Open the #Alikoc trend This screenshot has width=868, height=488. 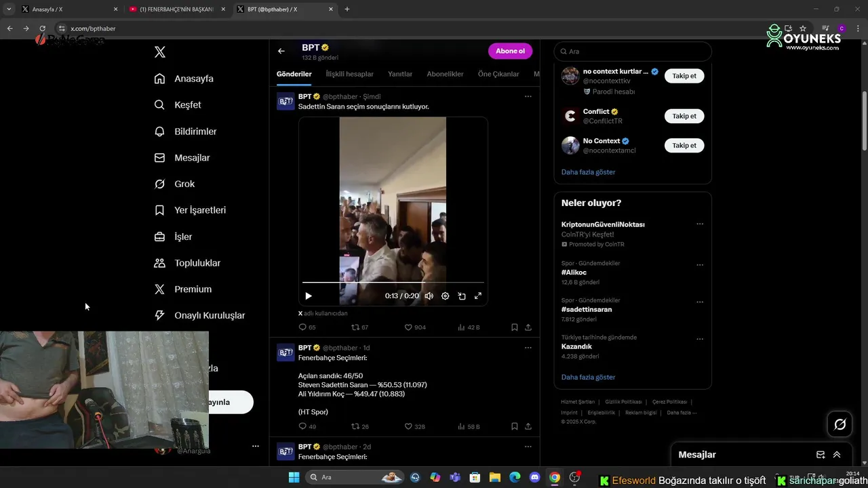point(574,272)
